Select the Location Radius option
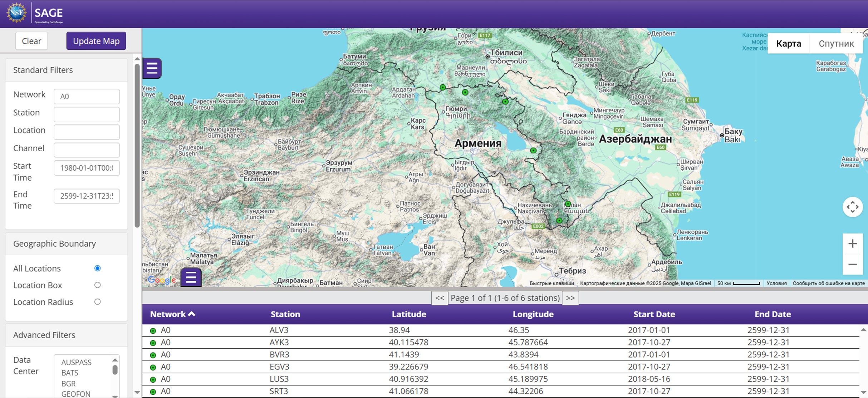Image resolution: width=868 pixels, height=398 pixels. coord(97,302)
